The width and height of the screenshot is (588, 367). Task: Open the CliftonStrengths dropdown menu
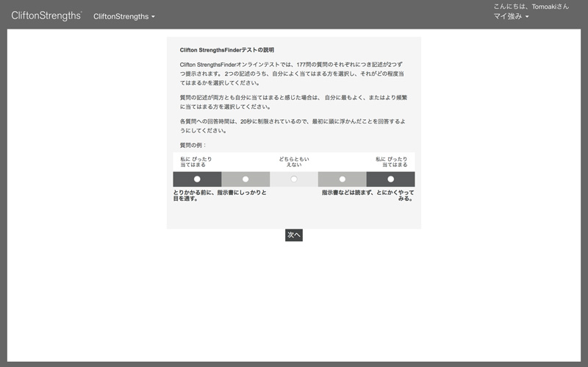tap(124, 16)
